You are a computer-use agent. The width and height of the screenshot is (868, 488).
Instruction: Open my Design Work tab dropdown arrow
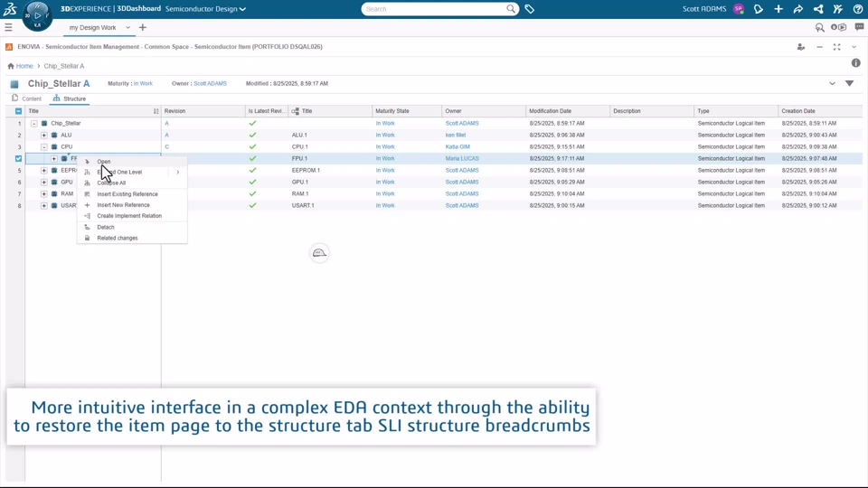[127, 28]
